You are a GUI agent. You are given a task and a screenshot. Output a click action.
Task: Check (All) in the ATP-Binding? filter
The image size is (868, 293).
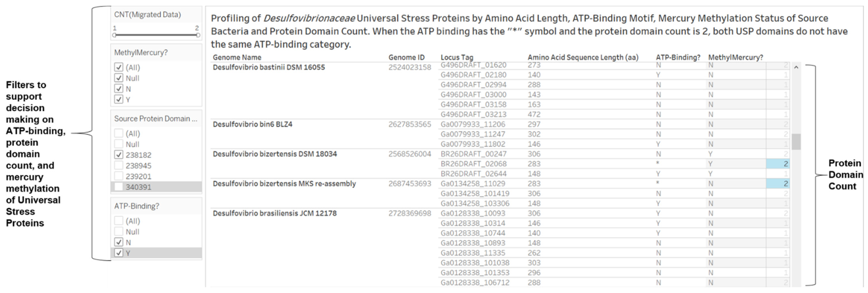tap(119, 221)
